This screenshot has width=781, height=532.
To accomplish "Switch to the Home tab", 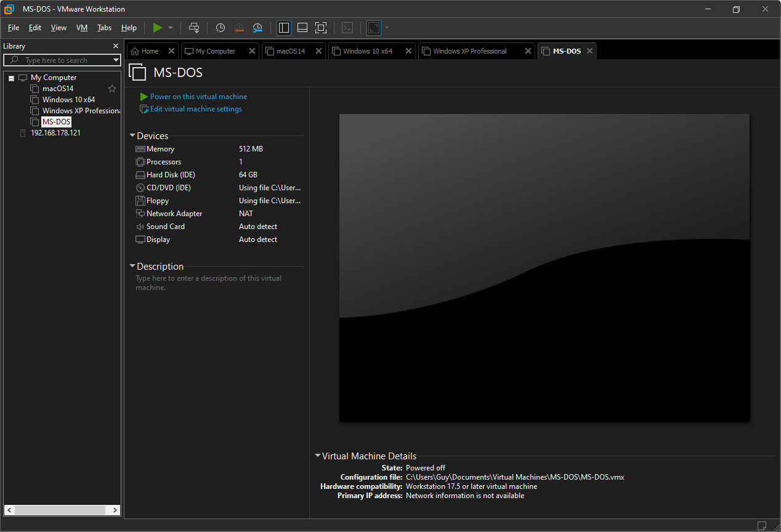I will pyautogui.click(x=145, y=51).
